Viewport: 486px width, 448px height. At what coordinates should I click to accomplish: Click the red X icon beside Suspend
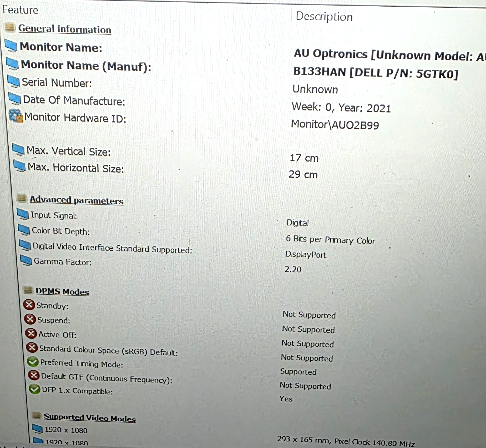tap(30, 319)
